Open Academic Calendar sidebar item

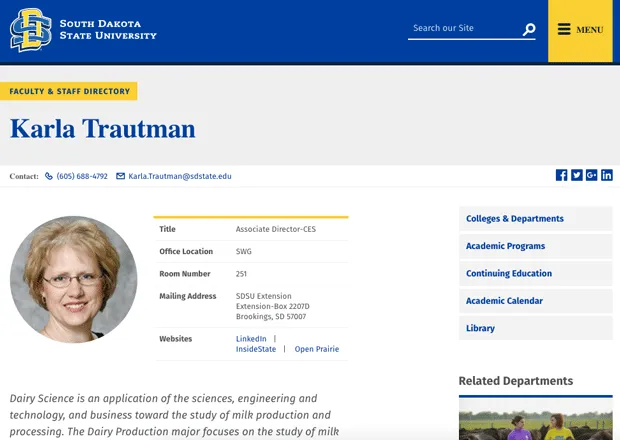point(536,301)
